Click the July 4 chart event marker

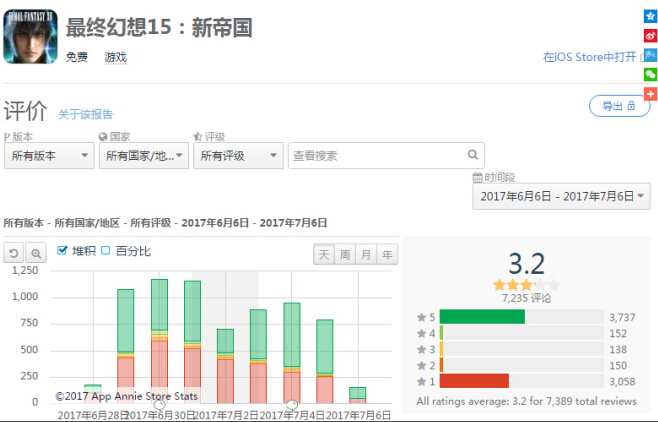[x=292, y=405]
